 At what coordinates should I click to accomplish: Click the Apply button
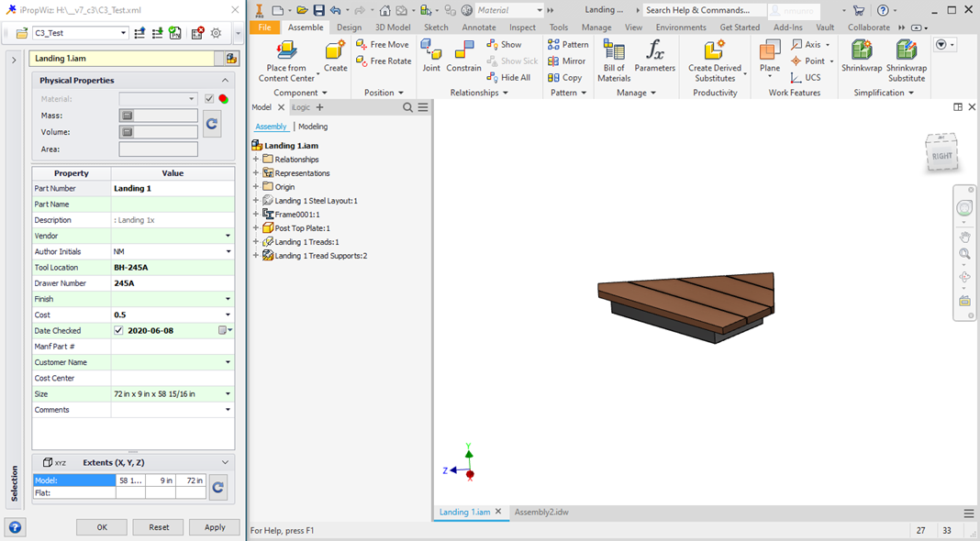point(215,527)
